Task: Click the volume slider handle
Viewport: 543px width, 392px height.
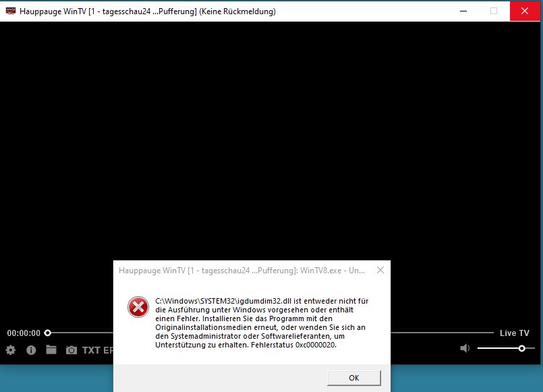Action: (x=521, y=348)
